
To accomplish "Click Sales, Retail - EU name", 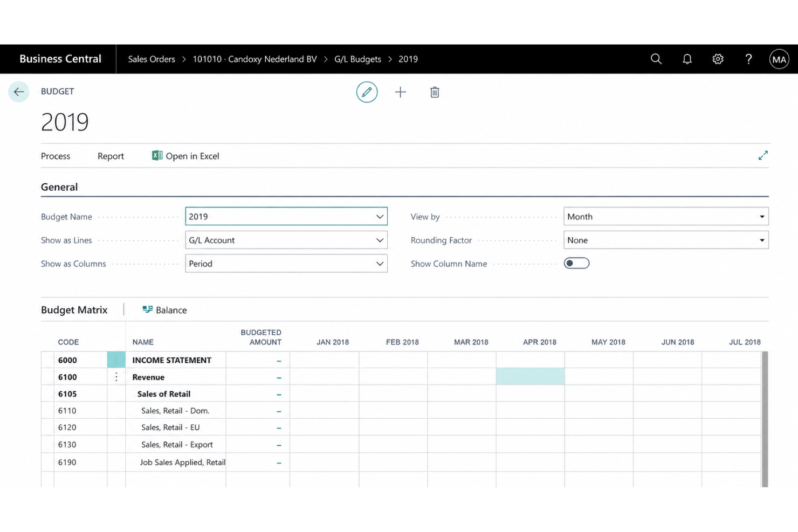I will (x=170, y=427).
